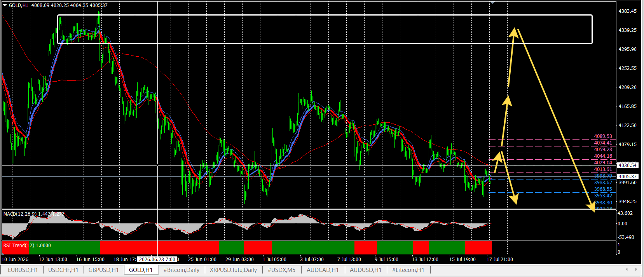Open the GBPUSD,H1 chart tab
This screenshot has height=277, width=644.
(104, 270)
